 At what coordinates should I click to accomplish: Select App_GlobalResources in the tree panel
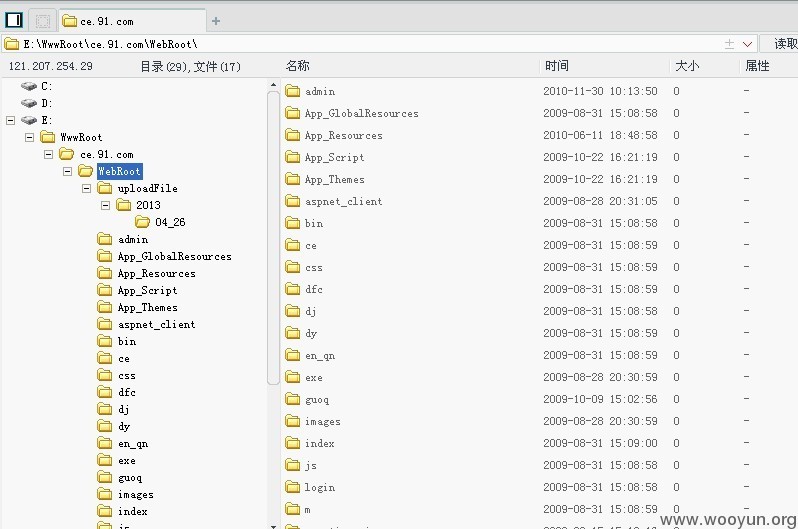175,257
